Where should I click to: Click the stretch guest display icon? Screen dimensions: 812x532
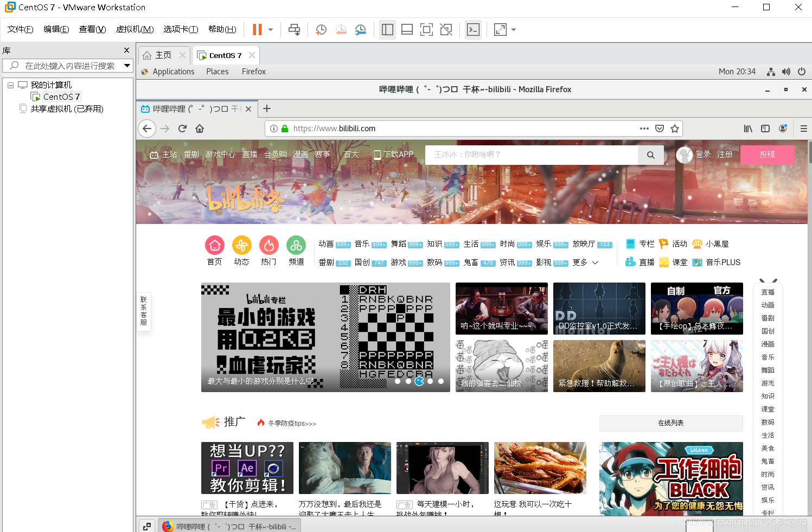(x=500, y=29)
